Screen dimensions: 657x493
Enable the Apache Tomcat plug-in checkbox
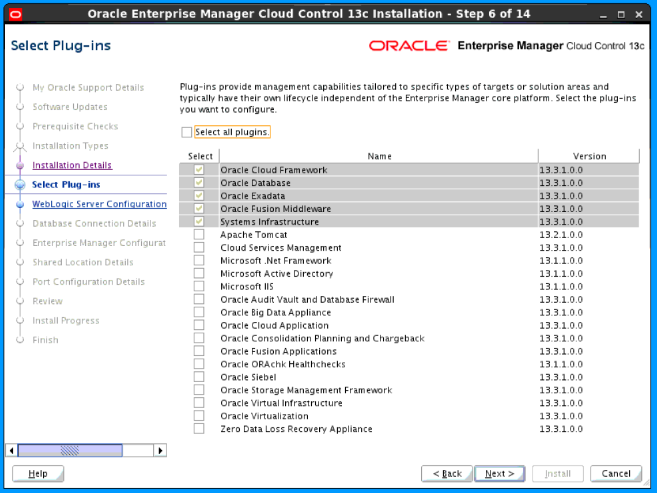pyautogui.click(x=199, y=234)
